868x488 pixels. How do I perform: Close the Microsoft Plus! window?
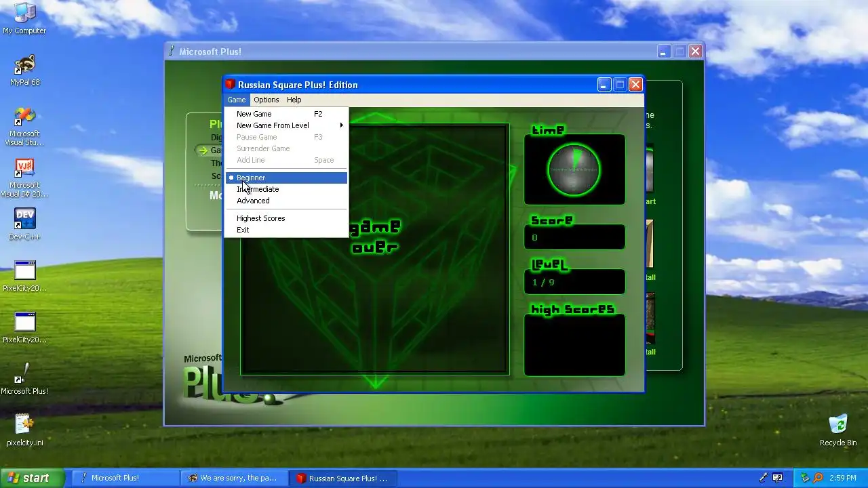(695, 52)
